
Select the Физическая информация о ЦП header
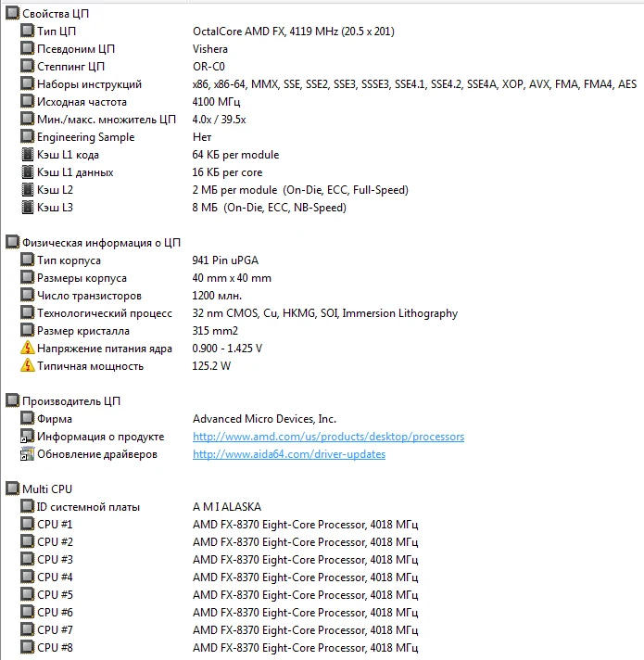coord(101,243)
